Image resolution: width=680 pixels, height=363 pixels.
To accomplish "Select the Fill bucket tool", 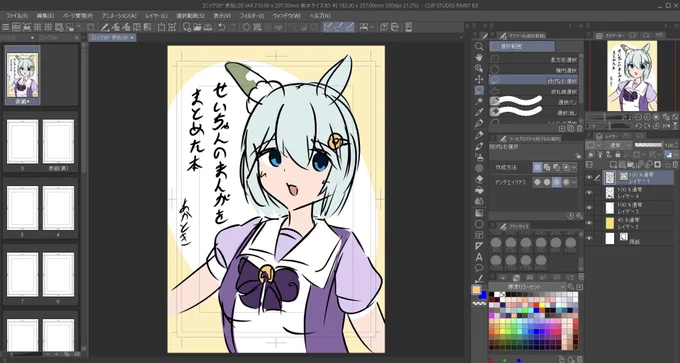I will click(479, 190).
